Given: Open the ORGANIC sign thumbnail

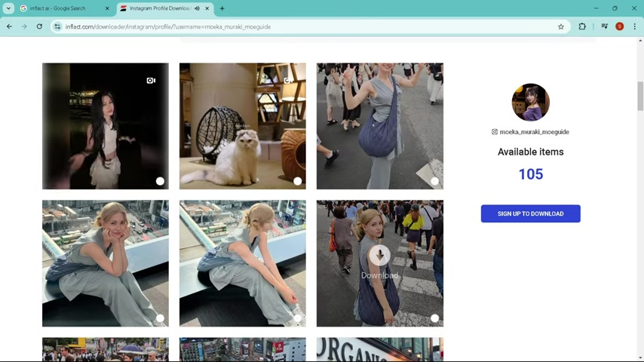Looking at the screenshot, I should 379,349.
